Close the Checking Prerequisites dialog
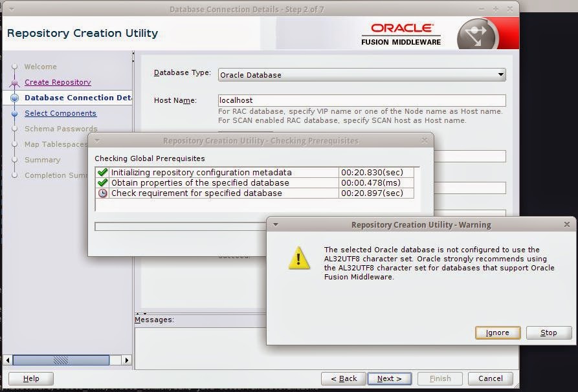Viewport: 578px width, 392px height. coord(425,140)
